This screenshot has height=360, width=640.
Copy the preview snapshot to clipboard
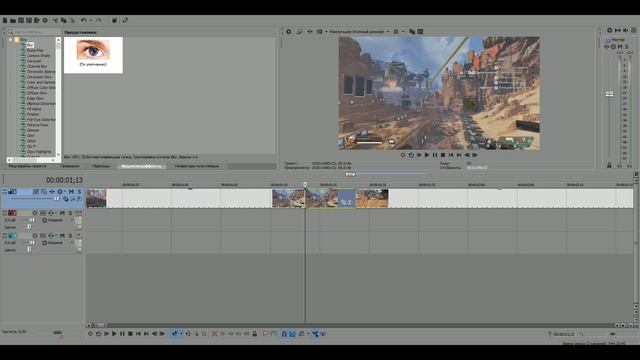(x=412, y=31)
